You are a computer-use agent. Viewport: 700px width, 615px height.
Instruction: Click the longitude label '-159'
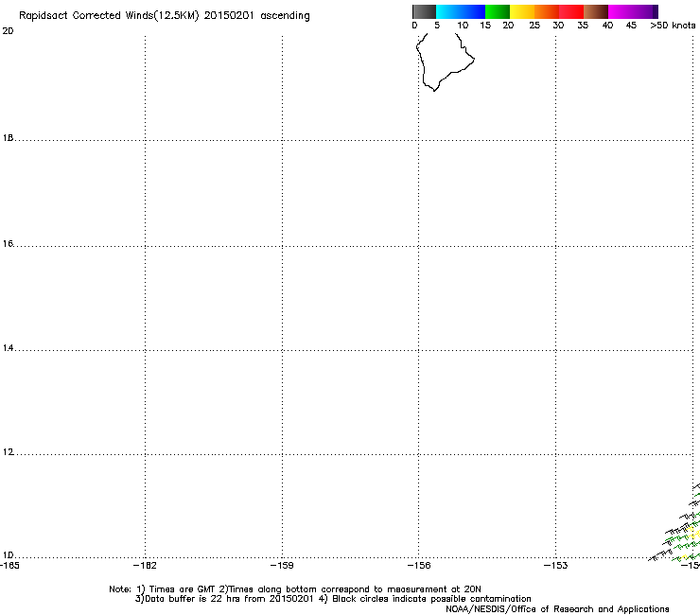pos(282,566)
